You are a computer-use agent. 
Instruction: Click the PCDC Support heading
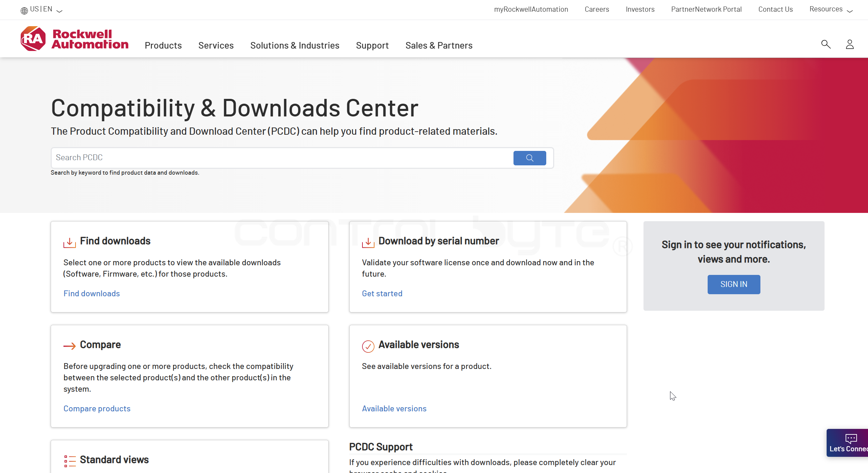[381, 447]
